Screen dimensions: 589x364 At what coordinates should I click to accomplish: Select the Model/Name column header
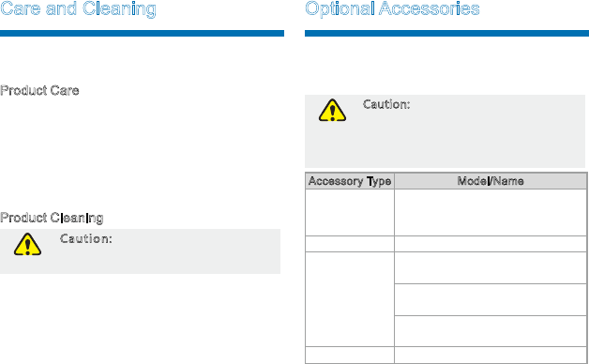pos(491,181)
